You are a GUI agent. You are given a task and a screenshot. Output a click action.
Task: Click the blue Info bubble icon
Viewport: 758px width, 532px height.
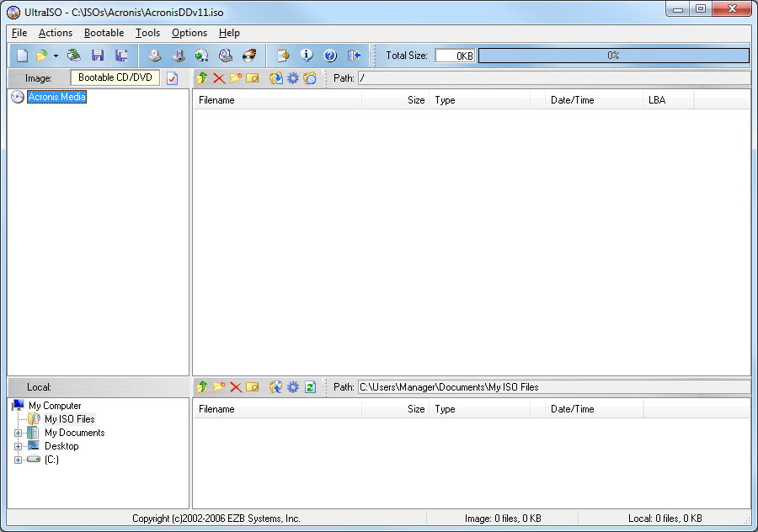[307, 56]
